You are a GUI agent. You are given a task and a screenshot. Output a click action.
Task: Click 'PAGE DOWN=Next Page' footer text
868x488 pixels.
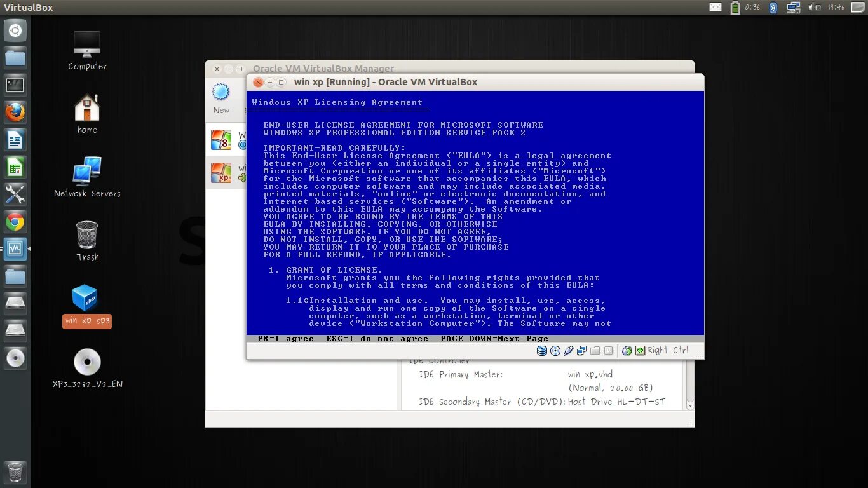pos(494,339)
